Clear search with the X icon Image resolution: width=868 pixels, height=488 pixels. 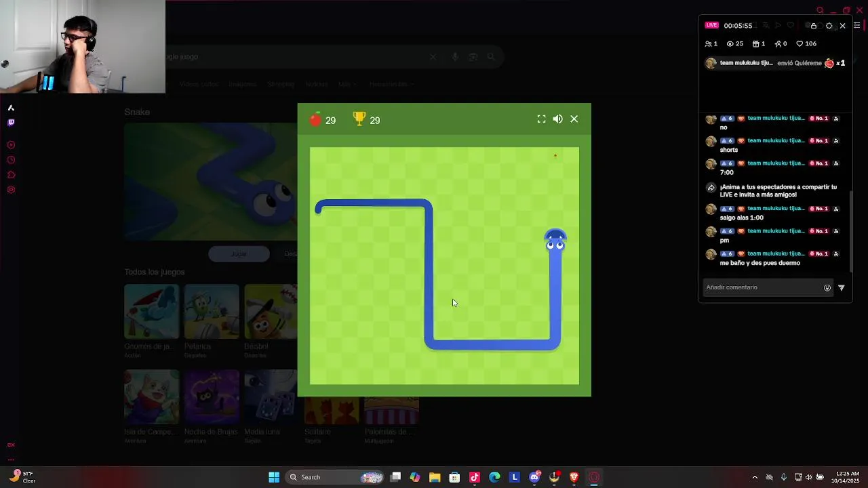point(433,57)
